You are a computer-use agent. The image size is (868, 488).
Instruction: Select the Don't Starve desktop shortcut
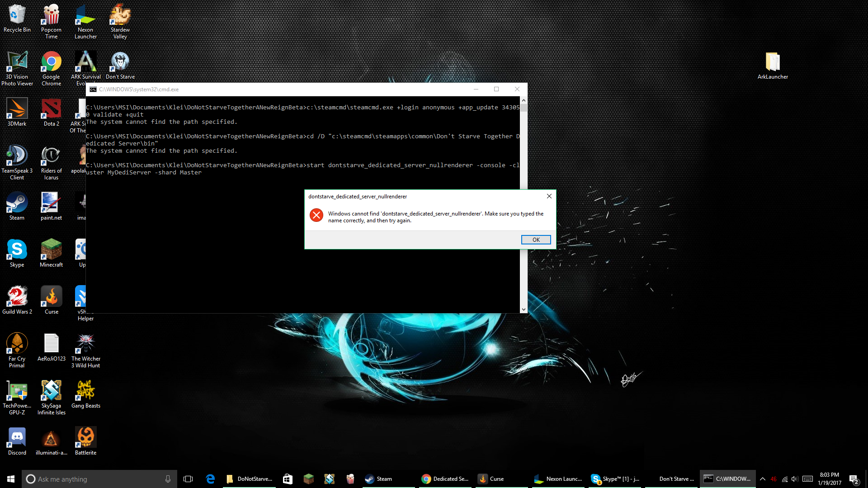pos(120,66)
